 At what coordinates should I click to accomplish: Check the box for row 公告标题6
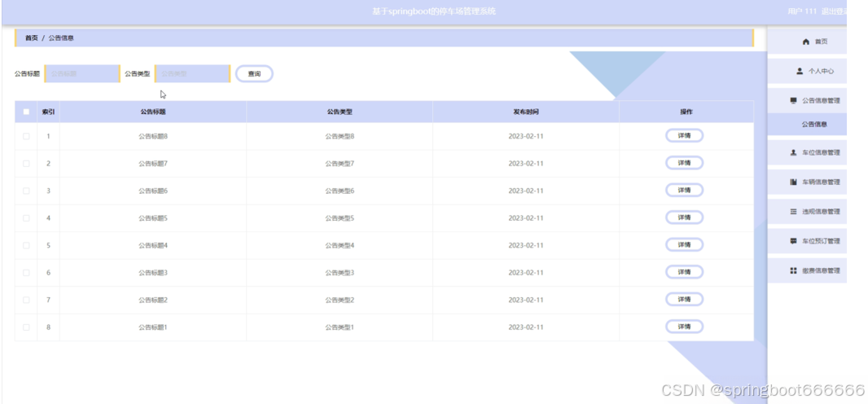(x=26, y=191)
